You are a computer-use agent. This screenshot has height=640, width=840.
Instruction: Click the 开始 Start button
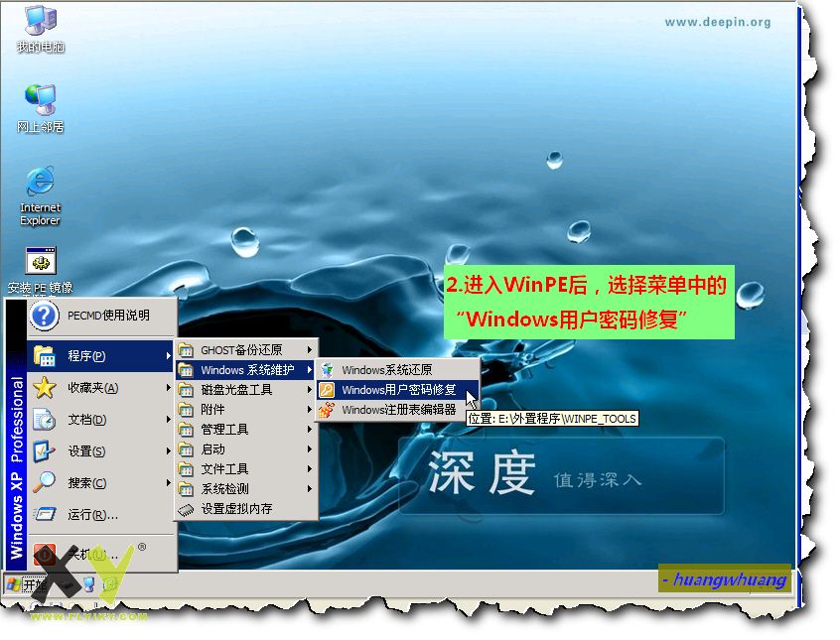tap(28, 584)
